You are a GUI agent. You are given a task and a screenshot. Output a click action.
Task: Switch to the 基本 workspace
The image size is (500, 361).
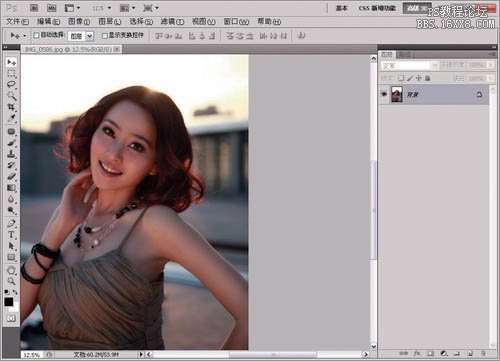coord(342,8)
